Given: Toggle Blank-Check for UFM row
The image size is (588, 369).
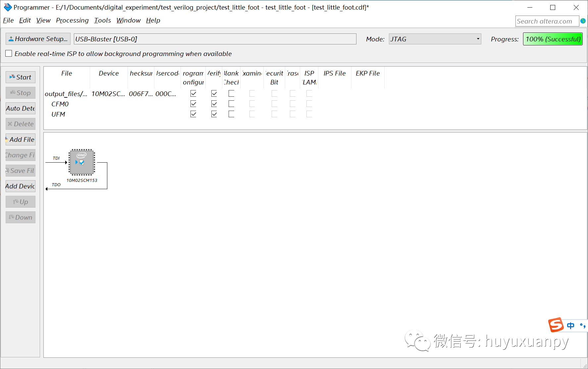Looking at the screenshot, I should pos(231,114).
